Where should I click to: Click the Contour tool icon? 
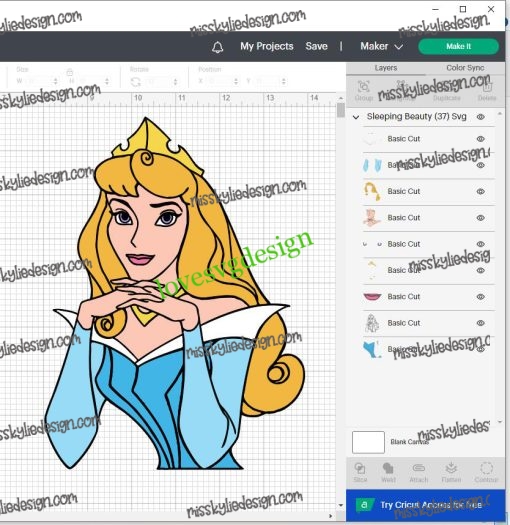[x=486, y=468]
